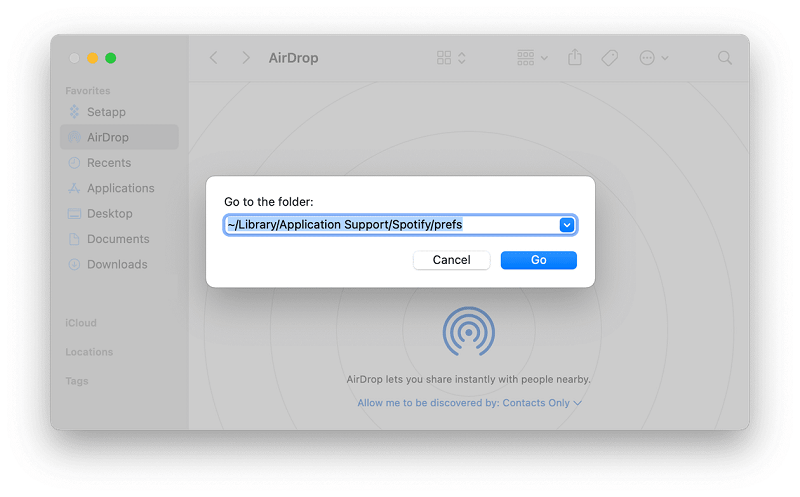Click the Edit Tags toolbar icon
The width and height of the screenshot is (800, 497).
pos(609,58)
